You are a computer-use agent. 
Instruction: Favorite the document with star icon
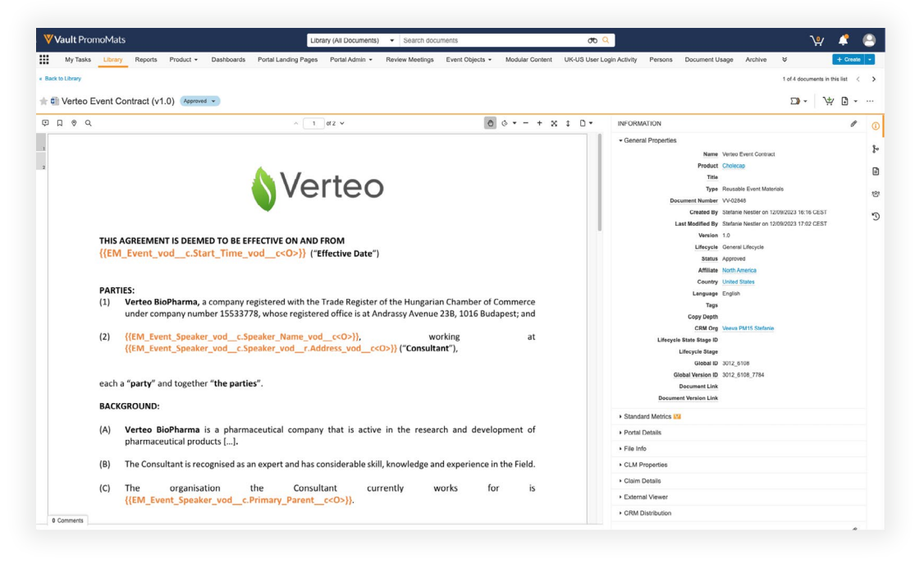point(43,101)
